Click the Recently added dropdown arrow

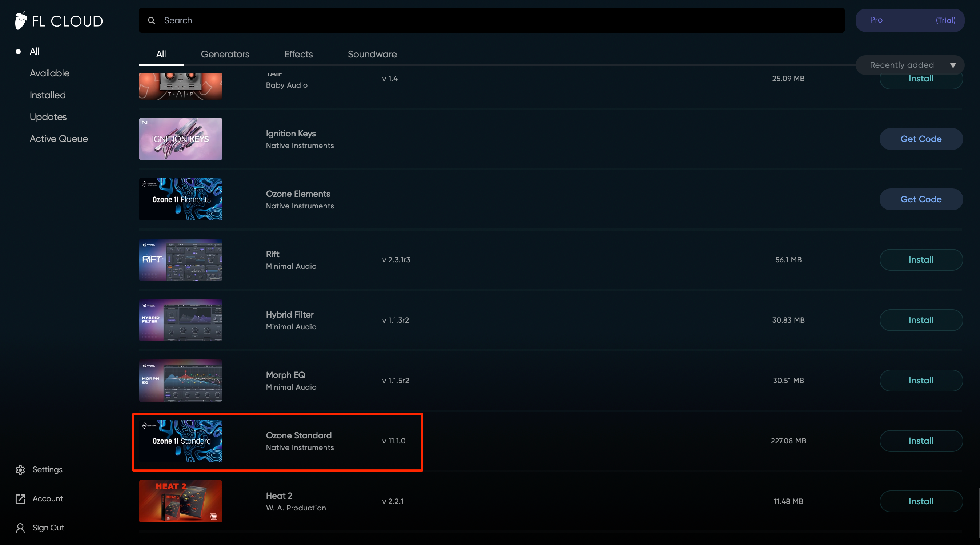coord(953,65)
